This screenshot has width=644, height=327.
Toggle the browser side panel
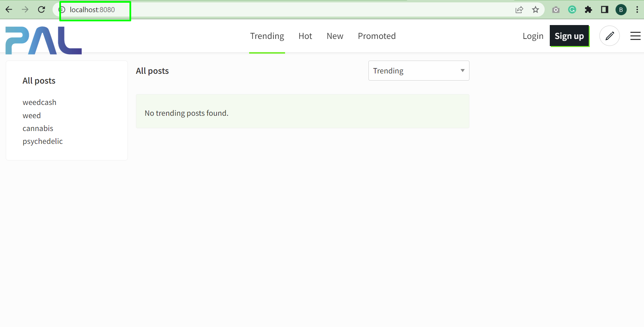(x=605, y=9)
